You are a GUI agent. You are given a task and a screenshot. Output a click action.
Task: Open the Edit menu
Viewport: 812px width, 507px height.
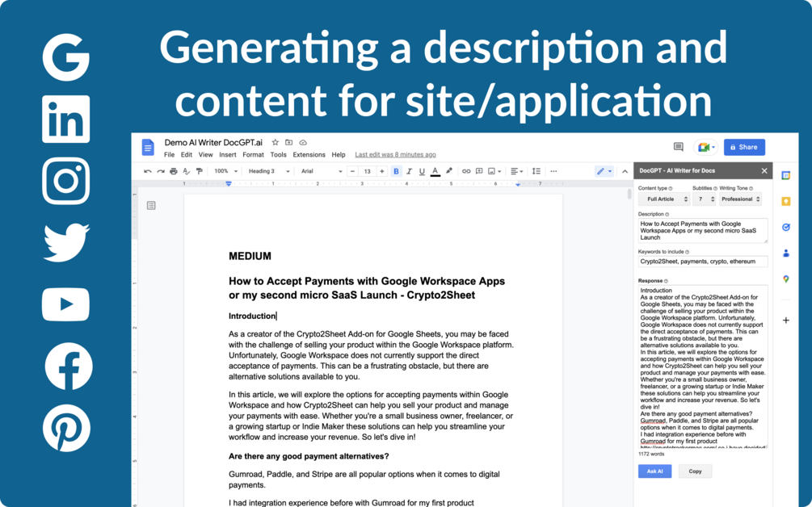[187, 155]
